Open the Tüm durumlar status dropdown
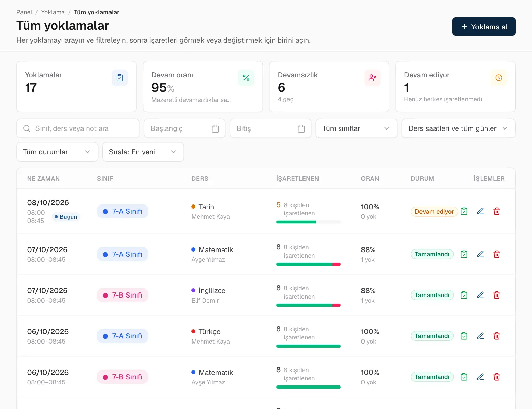532x409 pixels. (57, 152)
